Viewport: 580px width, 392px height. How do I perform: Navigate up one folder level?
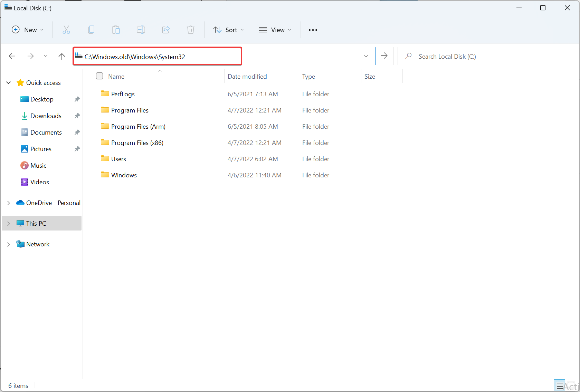click(x=61, y=56)
